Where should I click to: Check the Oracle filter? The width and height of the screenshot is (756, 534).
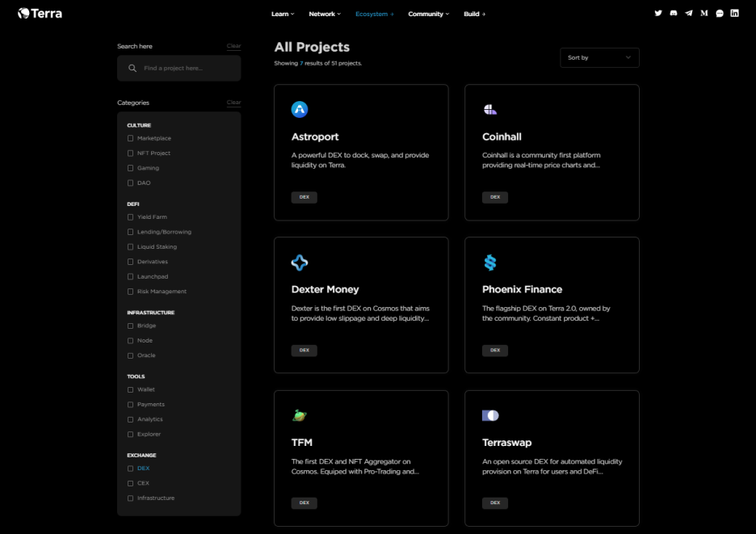130,356
